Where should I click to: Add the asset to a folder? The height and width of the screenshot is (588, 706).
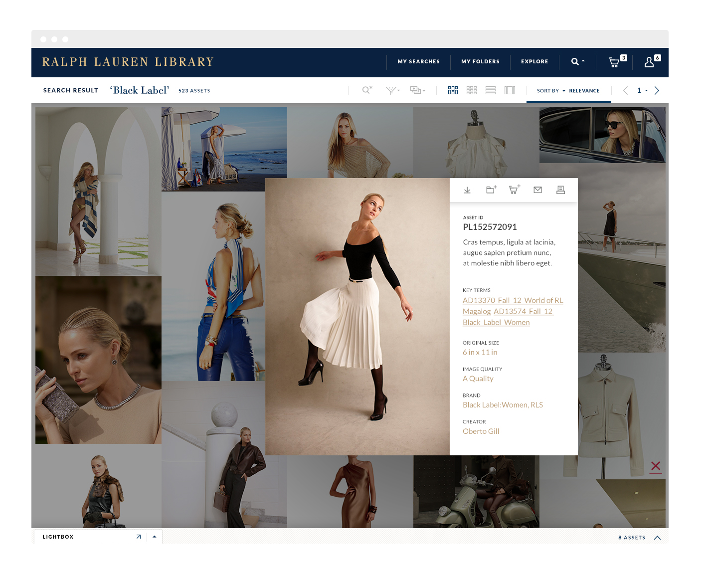click(x=491, y=190)
